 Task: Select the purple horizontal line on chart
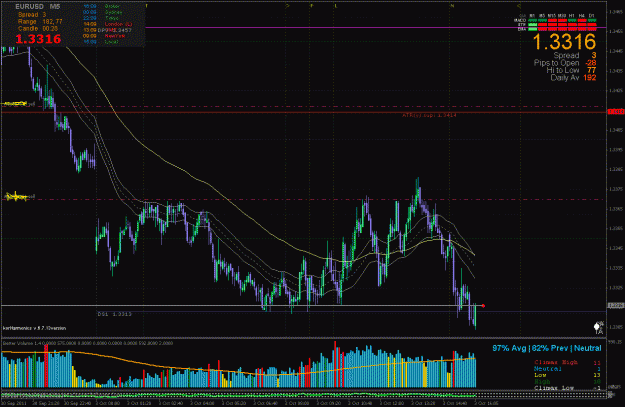(x=375, y=28)
